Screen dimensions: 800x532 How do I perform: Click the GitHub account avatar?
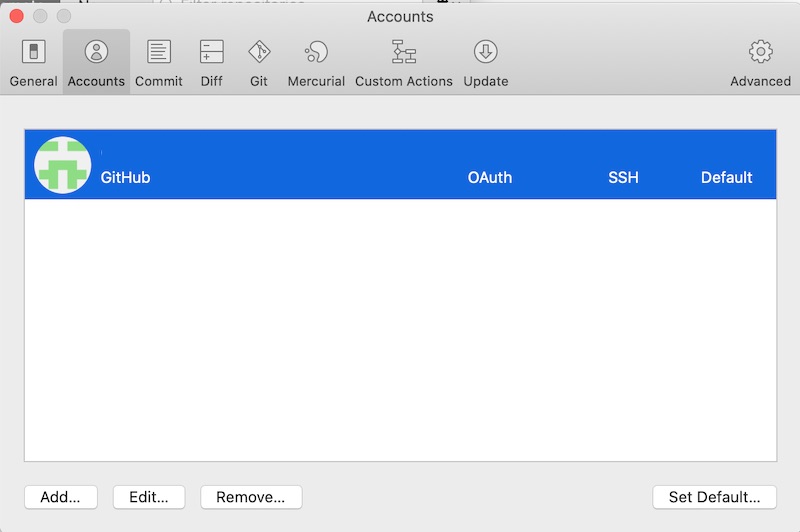63,165
